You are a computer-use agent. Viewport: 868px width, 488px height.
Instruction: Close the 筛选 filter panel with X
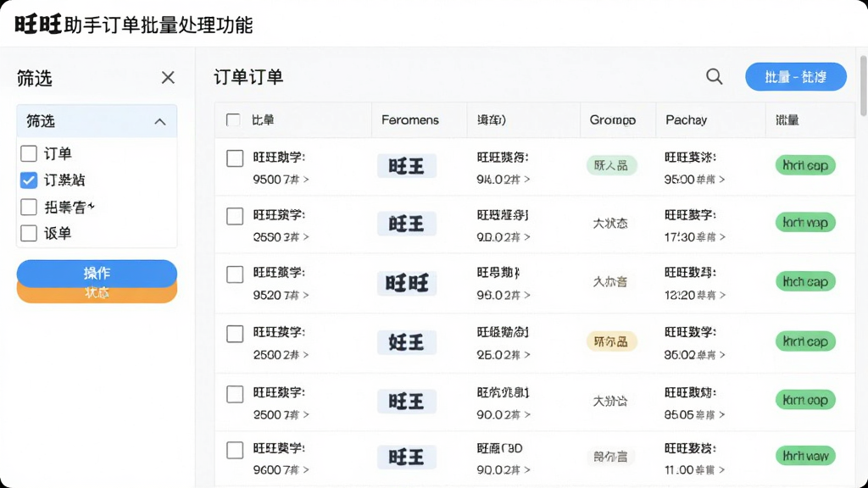(168, 77)
